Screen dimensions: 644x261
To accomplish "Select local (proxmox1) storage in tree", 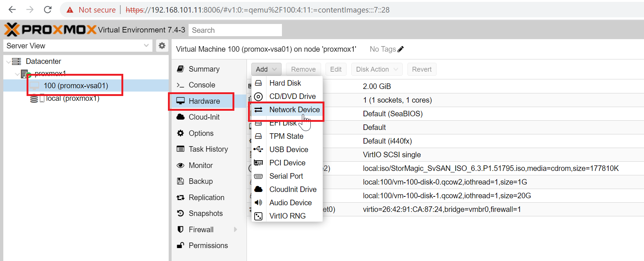I will [x=86, y=99].
